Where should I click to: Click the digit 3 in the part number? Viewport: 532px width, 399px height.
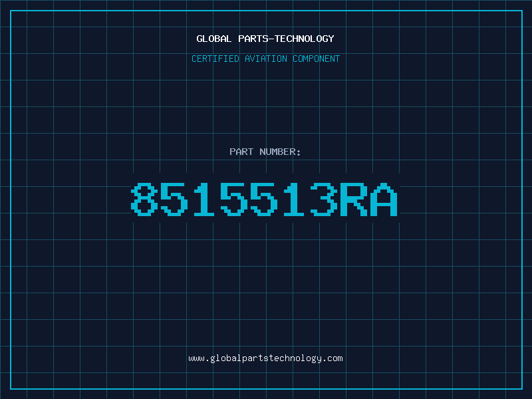point(324,199)
